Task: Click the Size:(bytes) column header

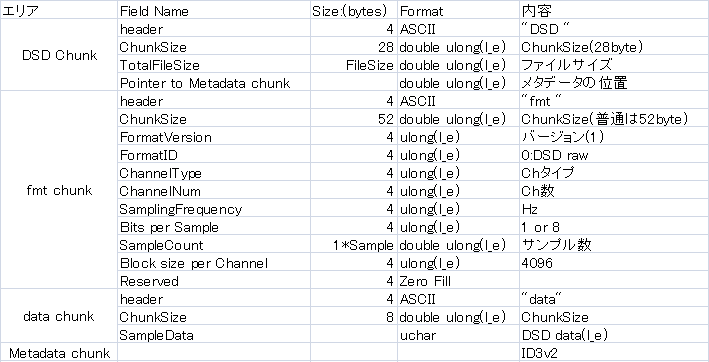Action: [x=354, y=10]
